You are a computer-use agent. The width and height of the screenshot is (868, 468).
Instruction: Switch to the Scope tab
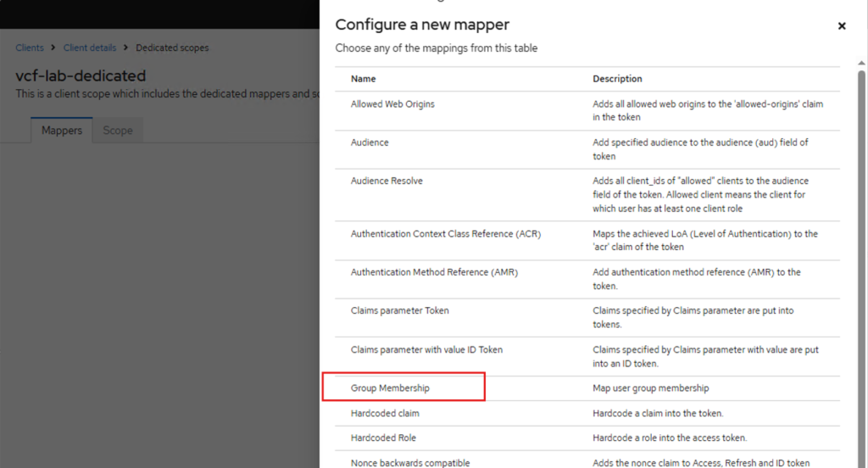pos(118,131)
